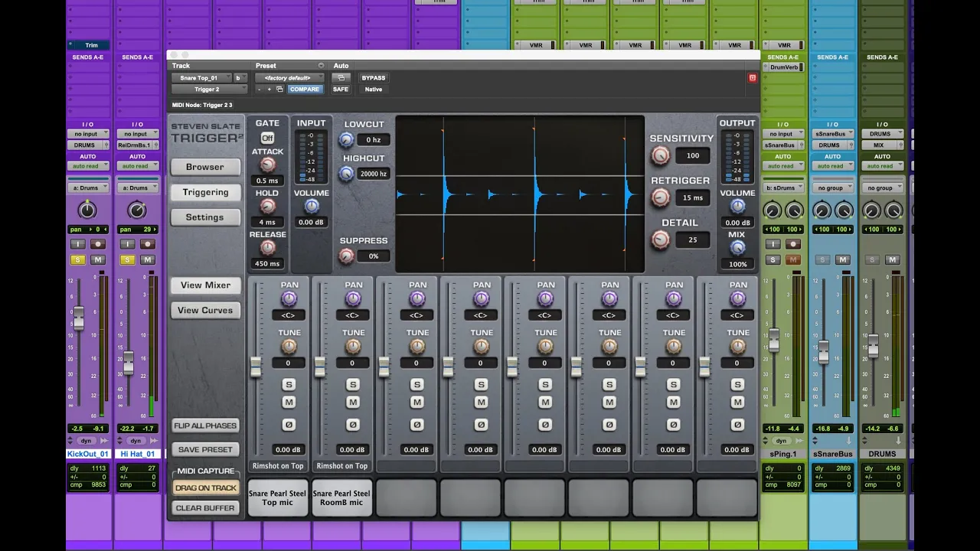Click the output Mix knob
980x551 pixels.
point(737,248)
